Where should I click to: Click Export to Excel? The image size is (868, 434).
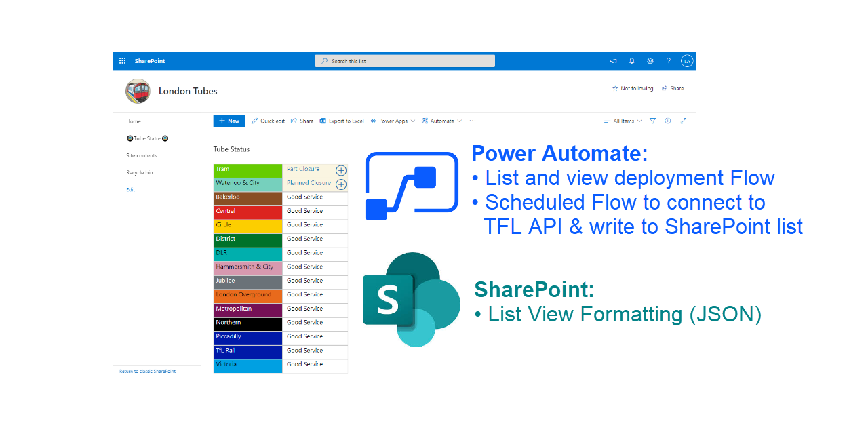[342, 121]
